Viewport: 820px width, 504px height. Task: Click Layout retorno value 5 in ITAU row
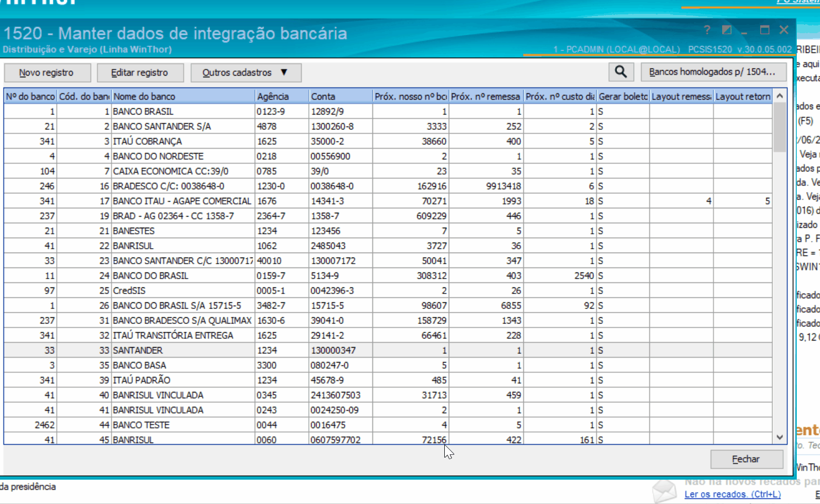coord(743,201)
